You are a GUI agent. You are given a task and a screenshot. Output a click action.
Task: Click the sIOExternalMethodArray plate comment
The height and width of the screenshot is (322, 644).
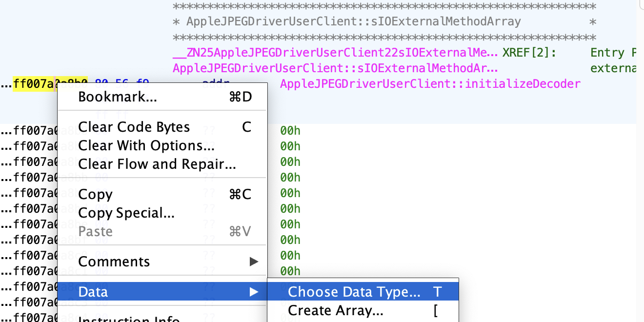pyautogui.click(x=354, y=22)
